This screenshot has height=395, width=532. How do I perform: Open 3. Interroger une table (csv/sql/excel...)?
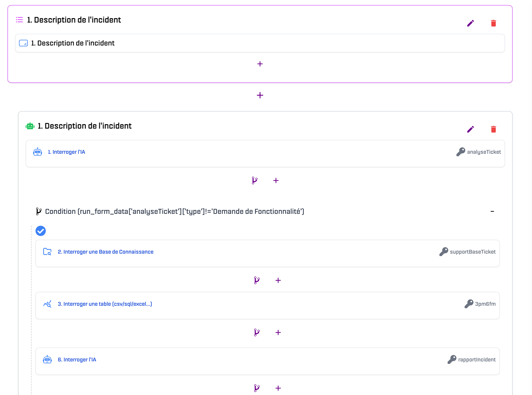[105, 304]
